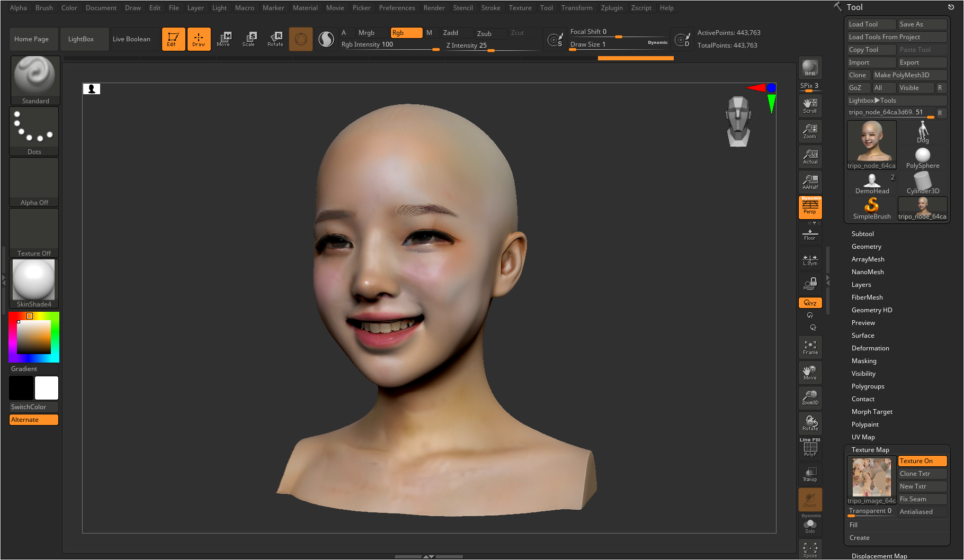Viewport: 964px width, 560px height.
Task: Expand the Geometry section
Action: (x=866, y=247)
